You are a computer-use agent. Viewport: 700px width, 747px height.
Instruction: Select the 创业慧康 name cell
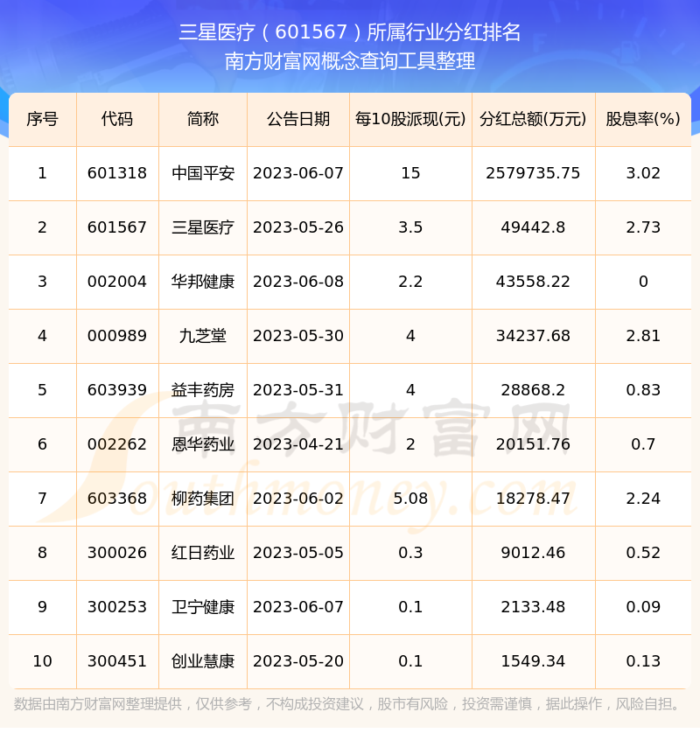(x=203, y=662)
